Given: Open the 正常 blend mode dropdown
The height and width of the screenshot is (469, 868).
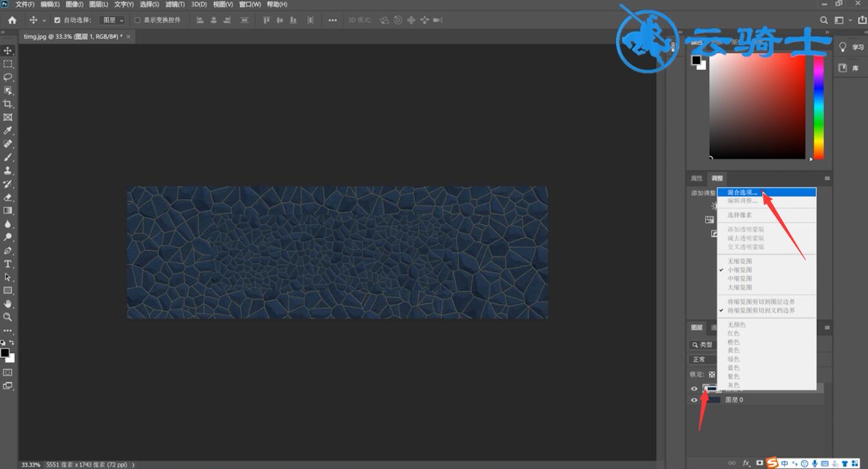Looking at the screenshot, I should click(703, 360).
